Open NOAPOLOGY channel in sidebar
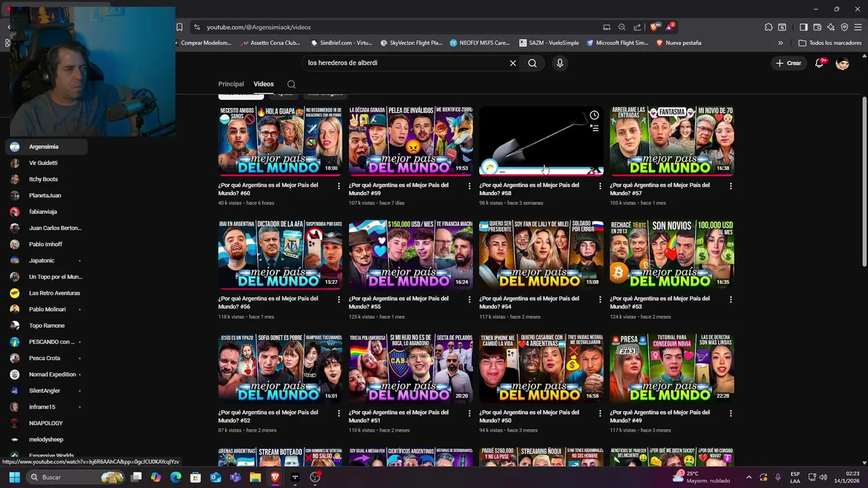The image size is (868, 488). pos(46,423)
